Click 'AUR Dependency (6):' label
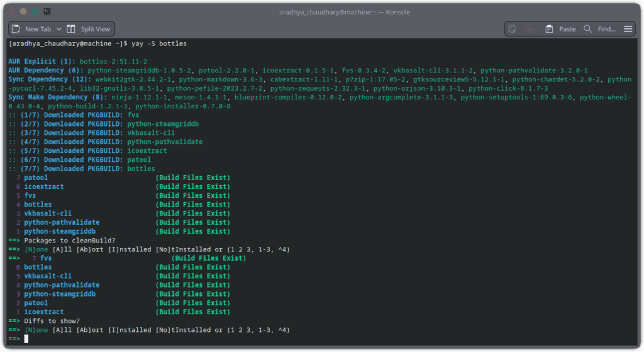The height and width of the screenshot is (352, 644). point(46,71)
